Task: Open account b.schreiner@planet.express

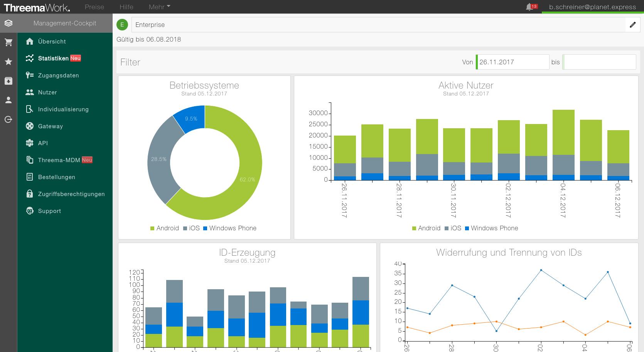Action: (593, 7)
